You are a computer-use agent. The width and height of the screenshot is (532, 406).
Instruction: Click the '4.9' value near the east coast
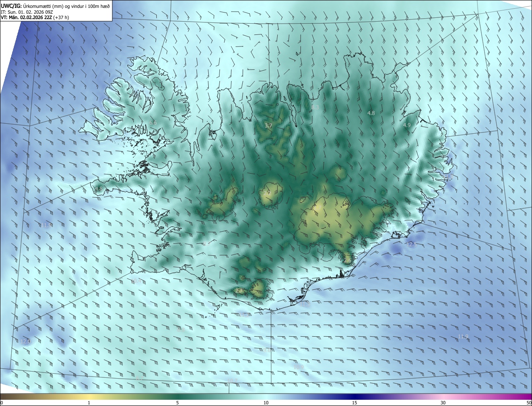[407, 125]
